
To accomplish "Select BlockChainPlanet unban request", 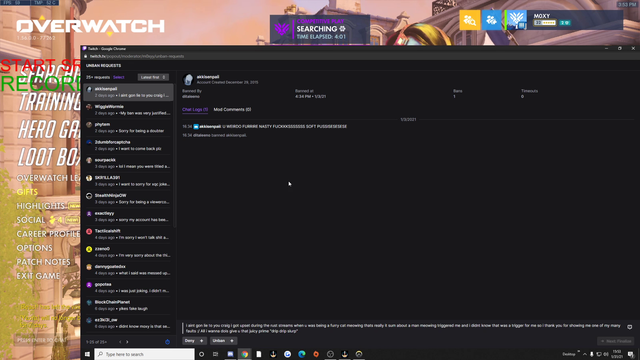I will (128, 305).
